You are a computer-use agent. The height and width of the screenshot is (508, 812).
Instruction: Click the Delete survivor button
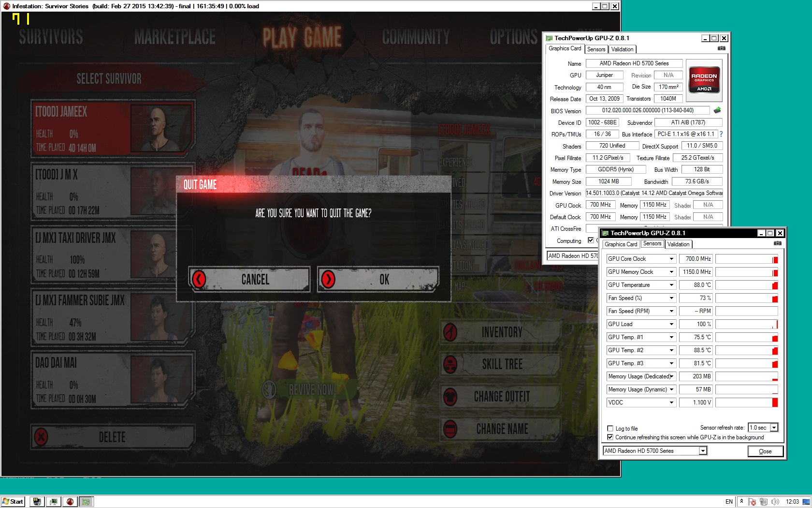tap(113, 437)
